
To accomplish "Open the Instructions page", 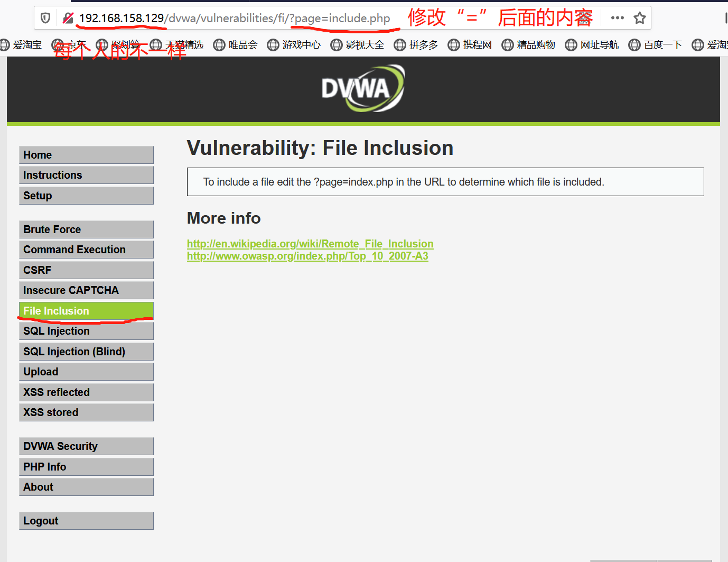I will (86, 175).
